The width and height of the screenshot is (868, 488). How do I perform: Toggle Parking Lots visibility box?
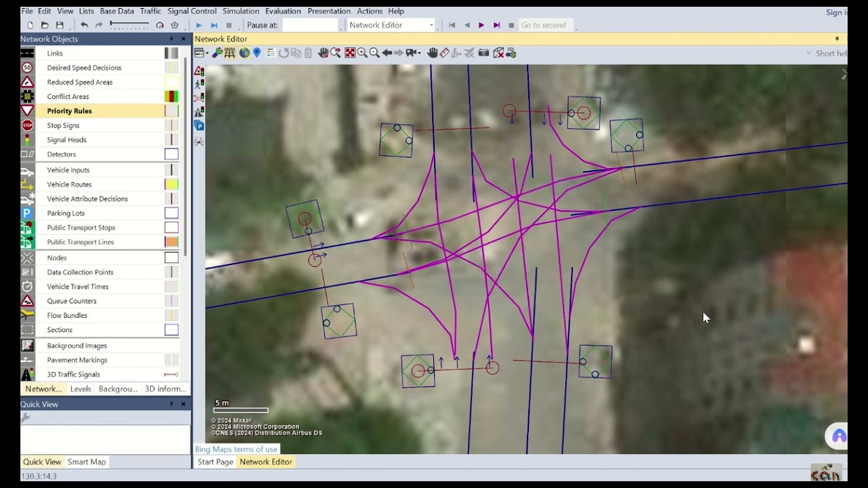(x=172, y=213)
